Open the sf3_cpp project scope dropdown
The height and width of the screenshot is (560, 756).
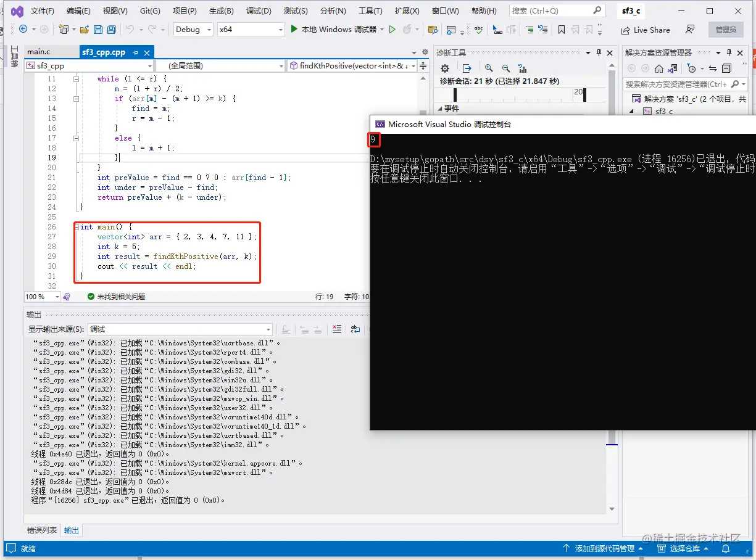click(89, 66)
